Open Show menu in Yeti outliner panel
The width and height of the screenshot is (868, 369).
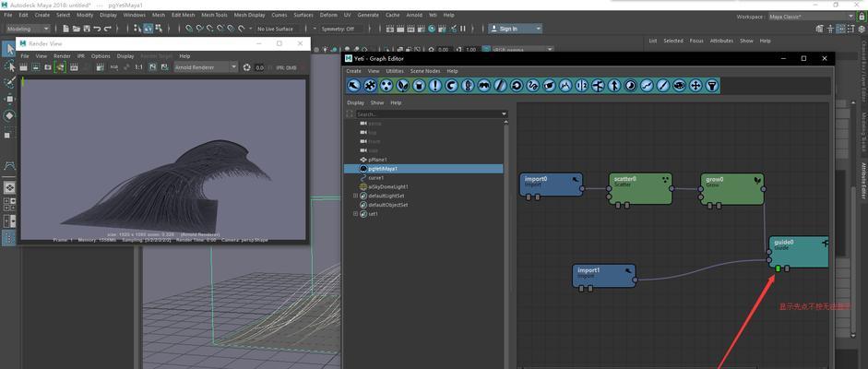click(377, 102)
